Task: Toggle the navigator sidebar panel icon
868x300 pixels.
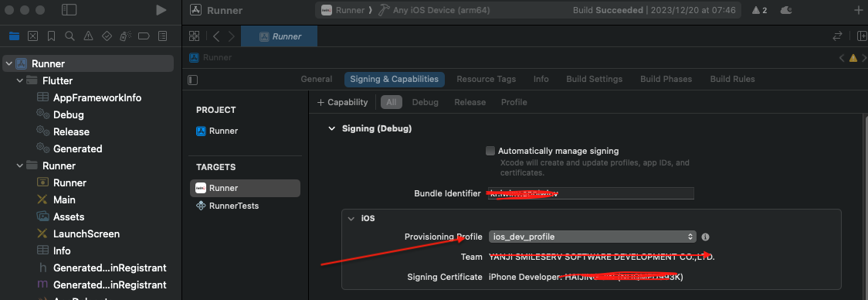Action: pos(70,10)
